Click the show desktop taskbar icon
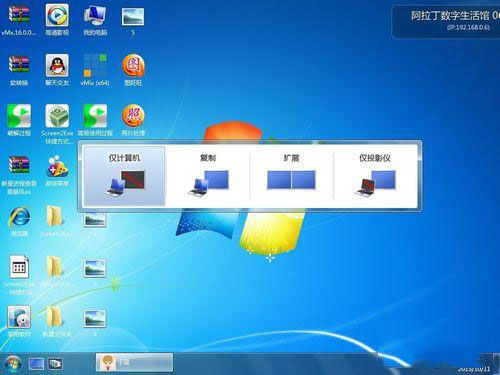This screenshot has width=500, height=375. coord(36,364)
